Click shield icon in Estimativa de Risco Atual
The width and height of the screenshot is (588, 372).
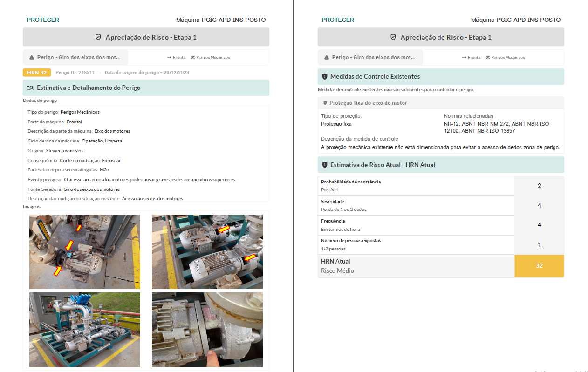pyautogui.click(x=325, y=165)
